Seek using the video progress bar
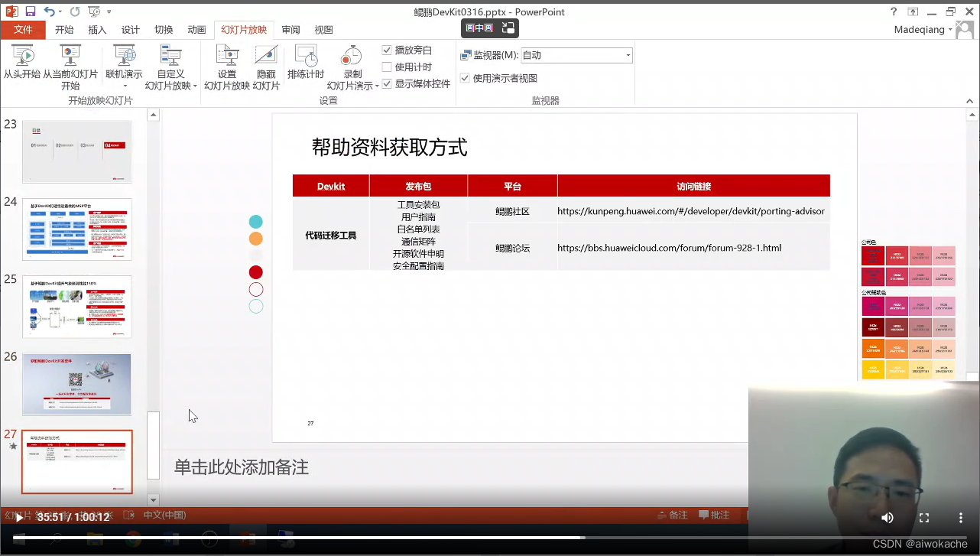This screenshot has height=556, width=980. [489, 538]
